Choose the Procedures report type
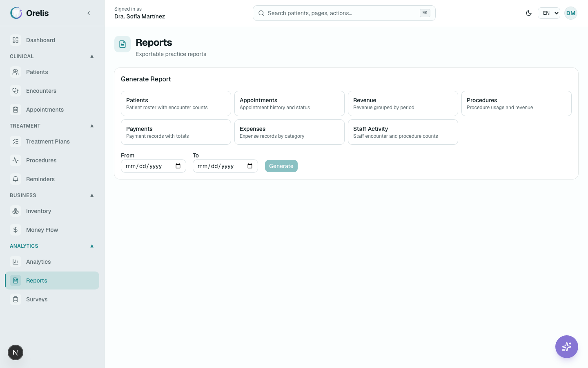This screenshot has width=588, height=368. (517, 103)
